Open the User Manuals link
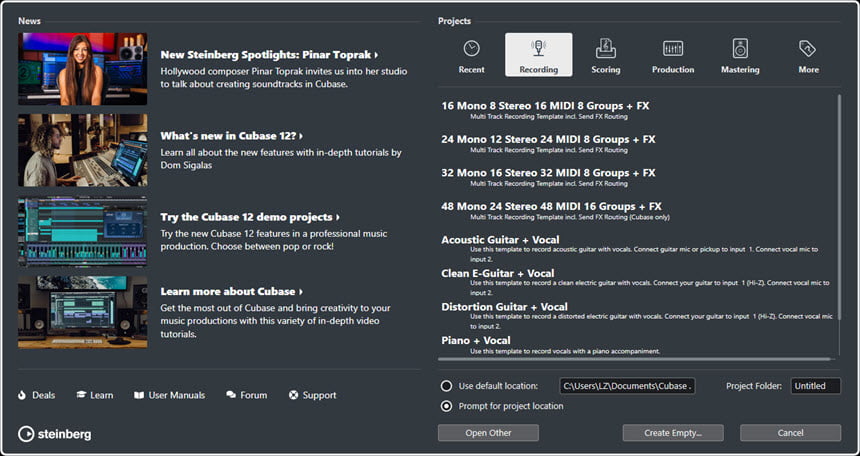The height and width of the screenshot is (456, 860). (177, 395)
